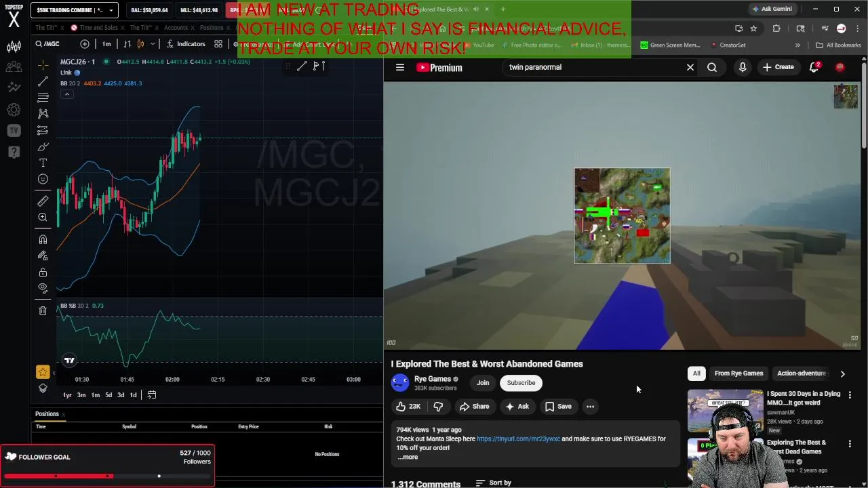Image resolution: width=868 pixels, height=488 pixels.
Task: Open the YouTube Create menu
Action: (778, 67)
